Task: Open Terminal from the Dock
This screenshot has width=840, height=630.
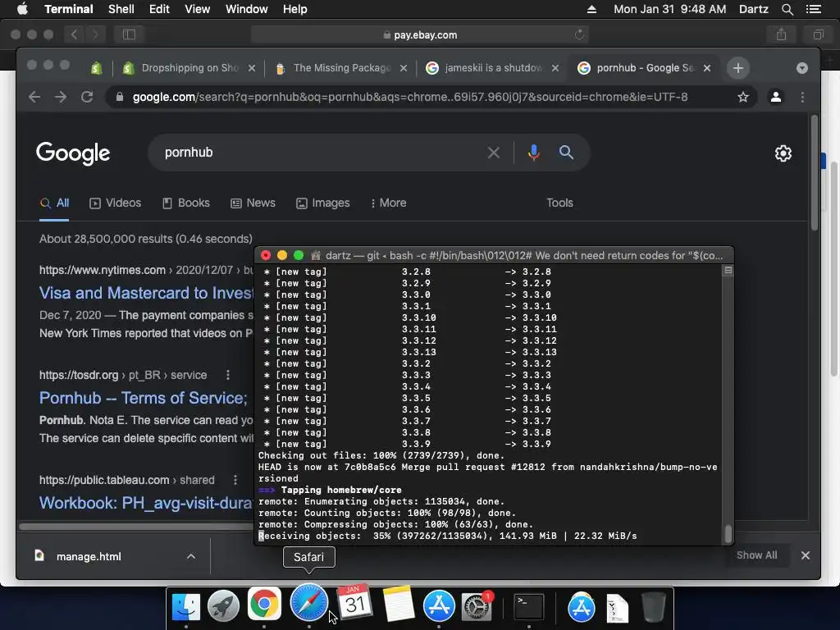Action: coord(529,606)
